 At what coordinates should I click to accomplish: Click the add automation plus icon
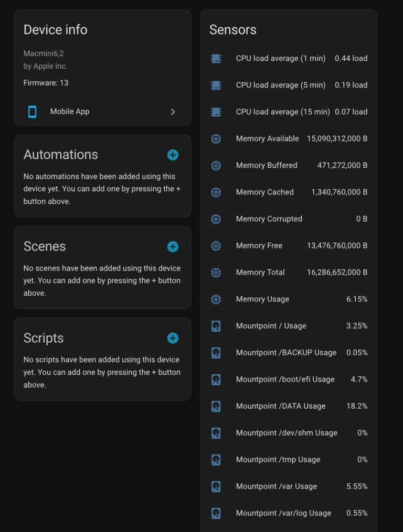[x=173, y=155]
